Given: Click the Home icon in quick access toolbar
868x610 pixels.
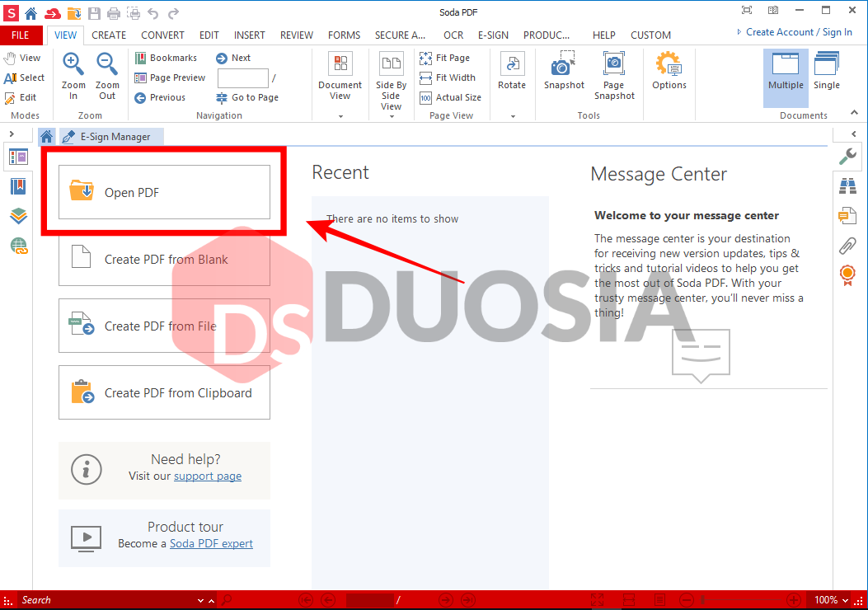Looking at the screenshot, I should [x=31, y=12].
